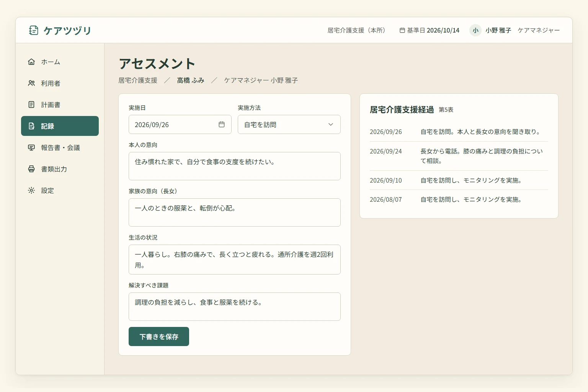Click the record icon beside 記録
The width and height of the screenshot is (588, 392).
(31, 126)
